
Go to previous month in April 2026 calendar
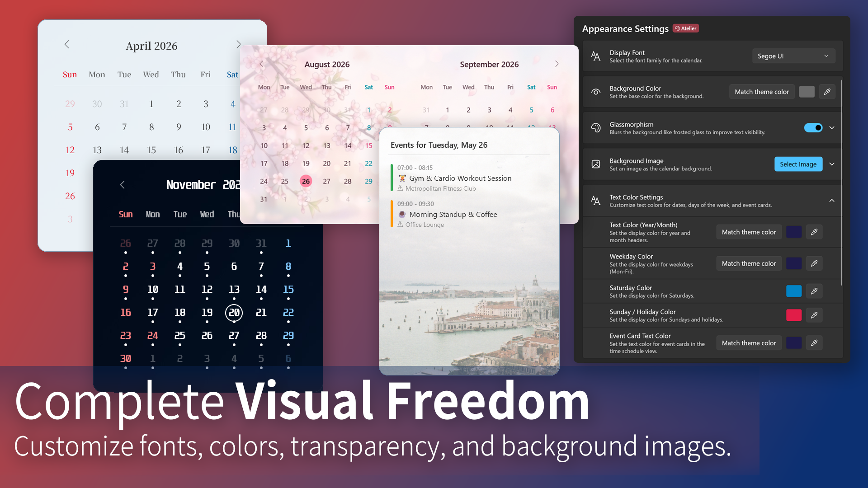click(67, 44)
